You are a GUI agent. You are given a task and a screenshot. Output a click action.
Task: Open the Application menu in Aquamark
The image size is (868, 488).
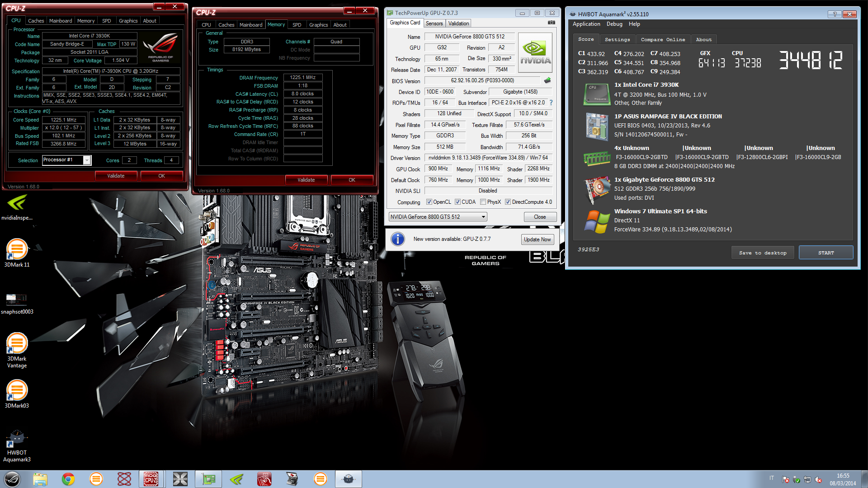pos(586,24)
